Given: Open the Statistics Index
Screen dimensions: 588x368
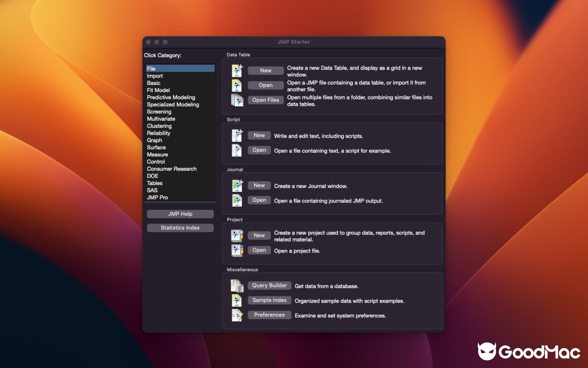Looking at the screenshot, I should pyautogui.click(x=180, y=228).
